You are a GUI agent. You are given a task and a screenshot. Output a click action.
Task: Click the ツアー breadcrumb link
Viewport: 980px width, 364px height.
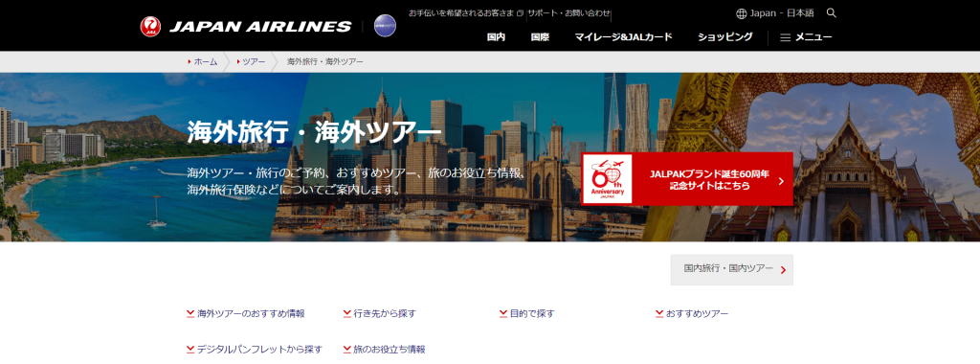[x=251, y=61]
